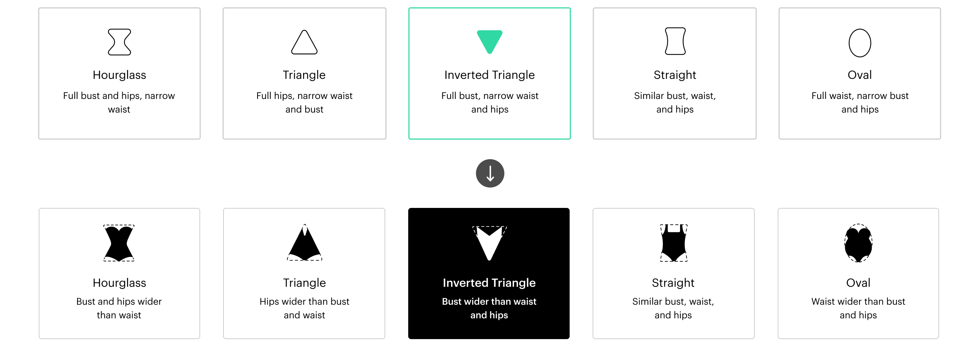Click the black hourglass swimsuit icon
The height and width of the screenshot is (347, 980).
tap(119, 243)
